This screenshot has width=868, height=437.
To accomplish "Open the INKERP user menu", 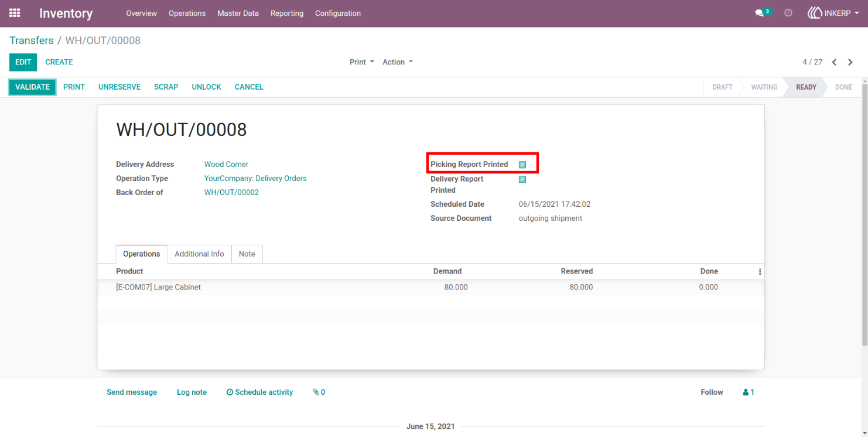I will pyautogui.click(x=833, y=13).
